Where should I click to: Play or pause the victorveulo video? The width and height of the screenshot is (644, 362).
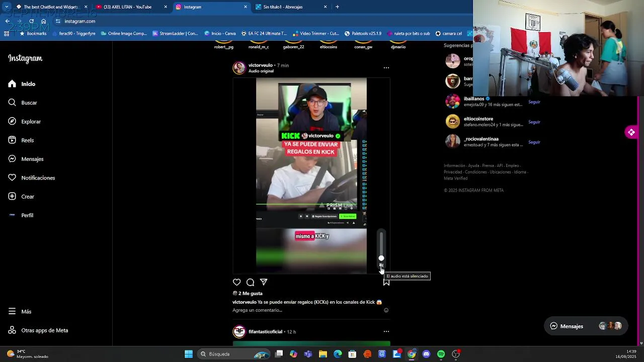311,175
